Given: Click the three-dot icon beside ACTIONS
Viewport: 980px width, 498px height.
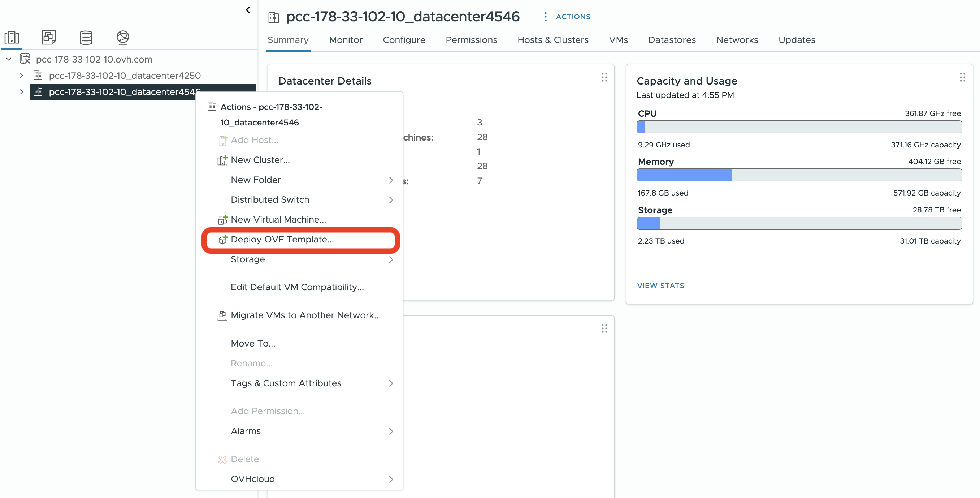Looking at the screenshot, I should [546, 17].
